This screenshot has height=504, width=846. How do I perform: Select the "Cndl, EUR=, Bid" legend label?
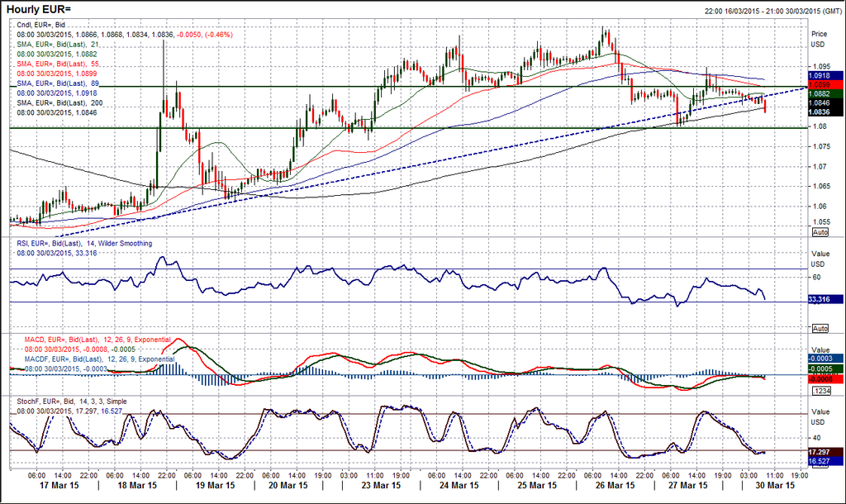41,25
